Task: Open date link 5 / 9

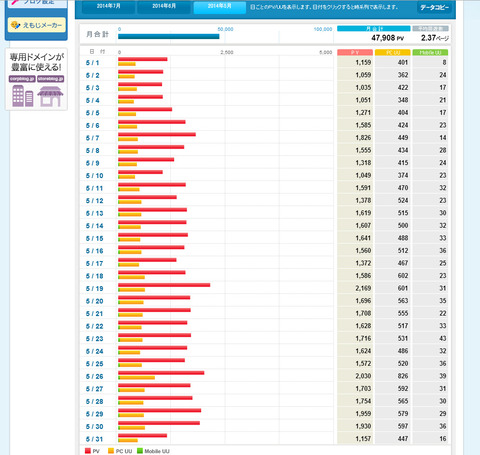Action: (92, 163)
